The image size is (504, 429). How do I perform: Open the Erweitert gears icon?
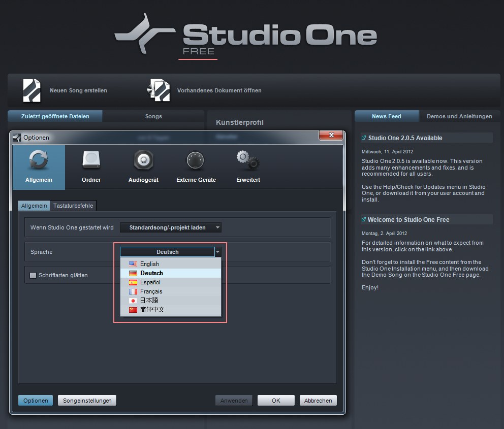(x=248, y=160)
